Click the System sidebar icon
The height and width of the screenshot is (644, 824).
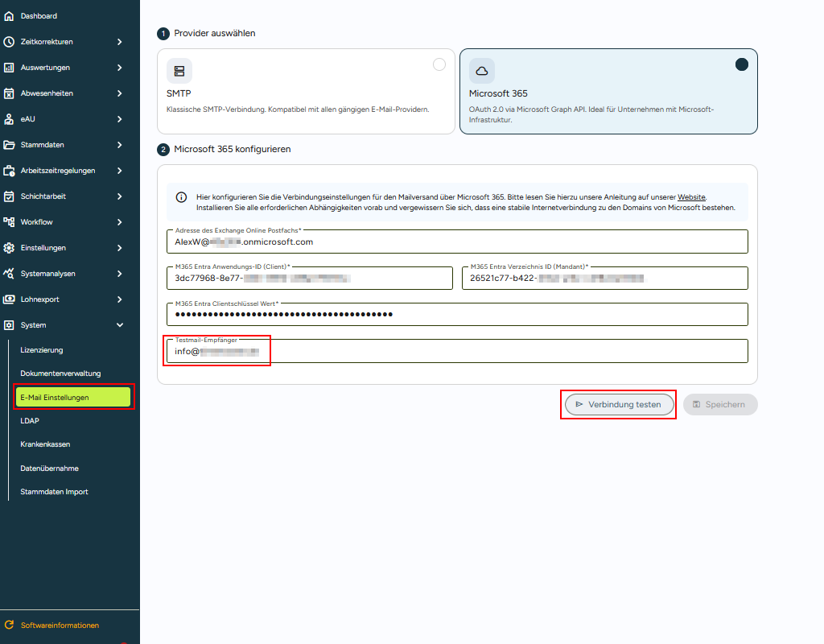9,325
